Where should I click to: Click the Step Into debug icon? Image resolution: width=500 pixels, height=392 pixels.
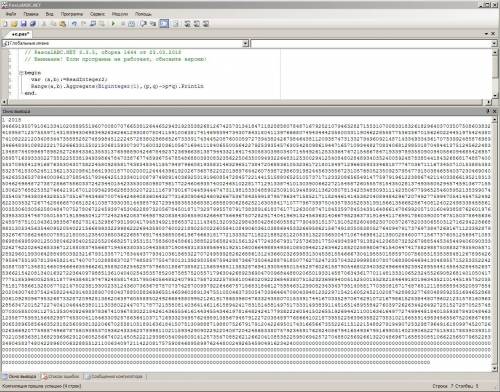[x=153, y=24]
